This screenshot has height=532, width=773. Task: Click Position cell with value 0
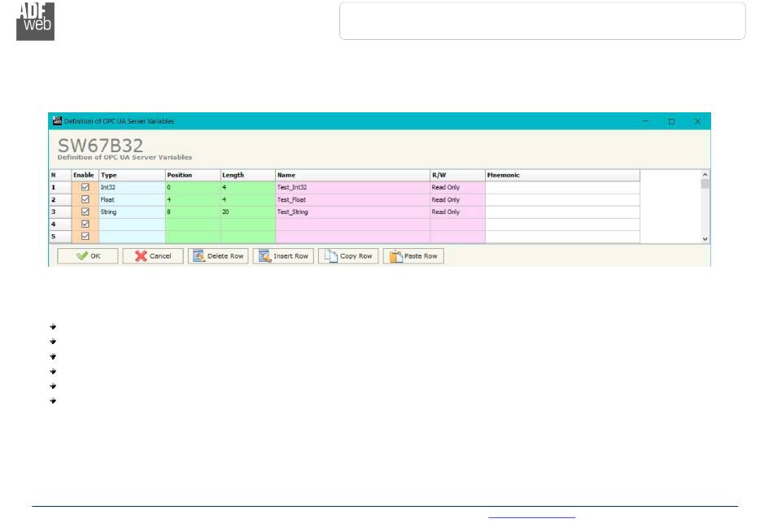(x=193, y=187)
